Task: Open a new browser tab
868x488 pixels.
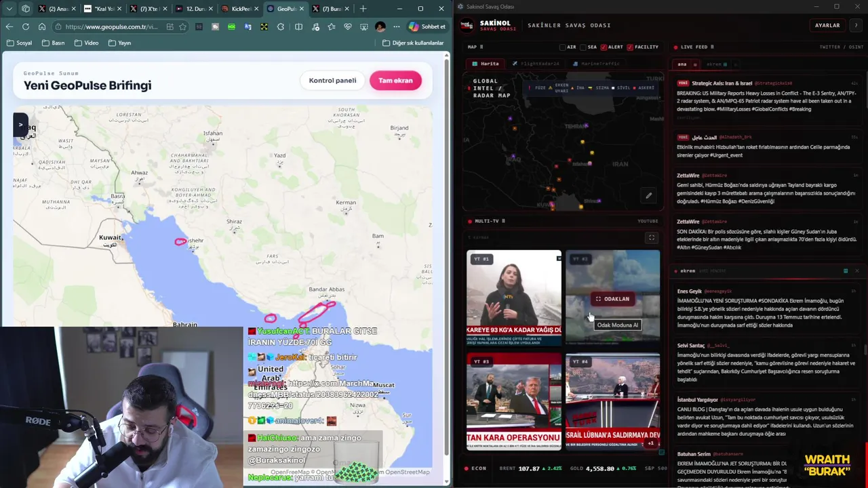Action: click(363, 9)
